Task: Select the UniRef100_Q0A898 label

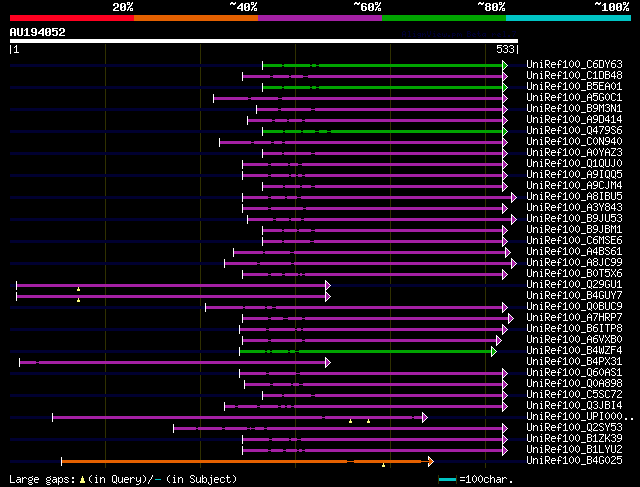Action: click(574, 384)
